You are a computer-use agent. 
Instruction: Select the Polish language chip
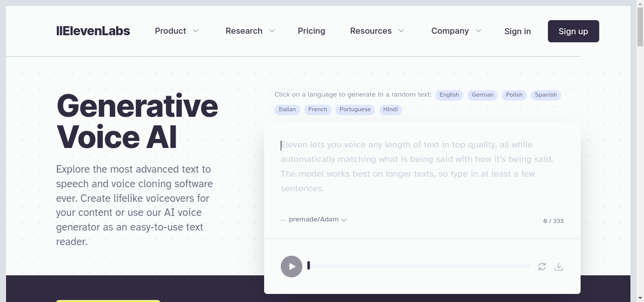coord(514,95)
